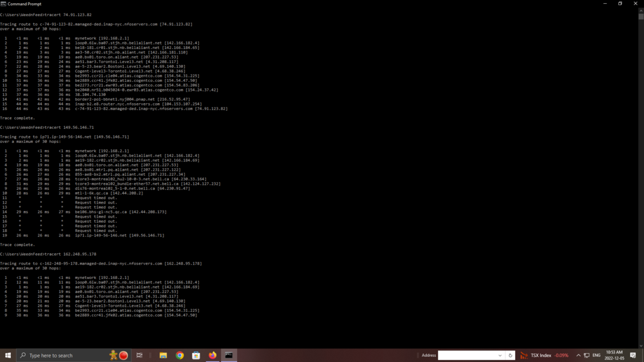Viewport: 644px width, 362px height.
Task: Launch Google Chrome from the taskbar
Action: [180, 356]
